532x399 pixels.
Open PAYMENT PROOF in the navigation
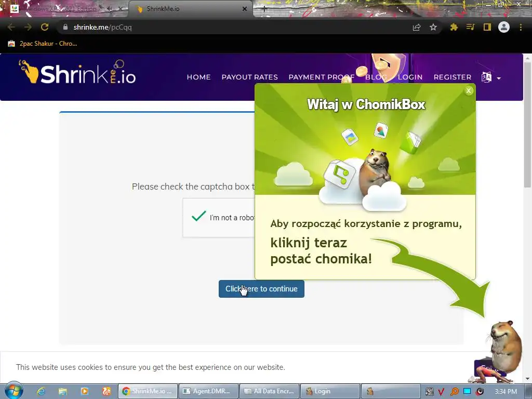pos(321,77)
